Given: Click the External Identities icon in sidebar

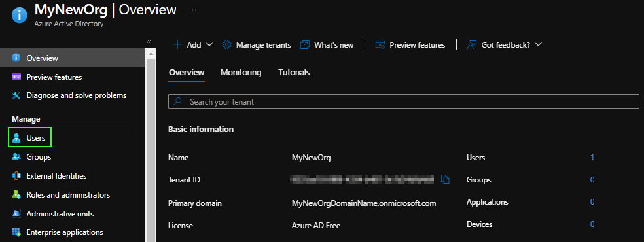Looking at the screenshot, I should pyautogui.click(x=16, y=175).
